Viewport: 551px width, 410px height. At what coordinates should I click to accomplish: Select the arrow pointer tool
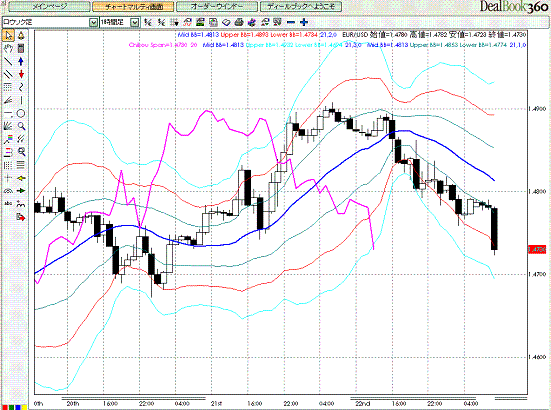click(8, 36)
